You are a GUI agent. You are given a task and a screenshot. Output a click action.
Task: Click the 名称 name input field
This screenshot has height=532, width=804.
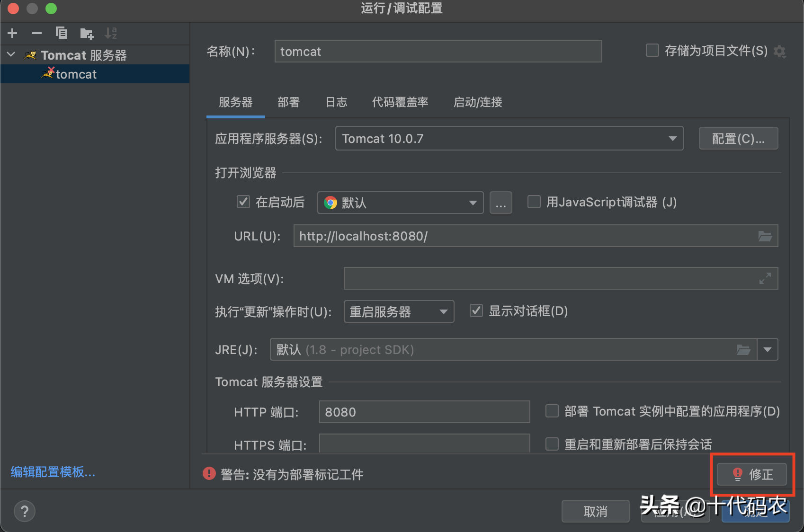pyautogui.click(x=438, y=51)
